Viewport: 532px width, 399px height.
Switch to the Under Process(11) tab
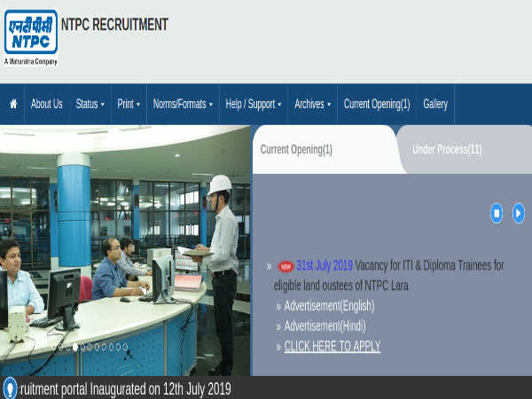[x=447, y=149]
